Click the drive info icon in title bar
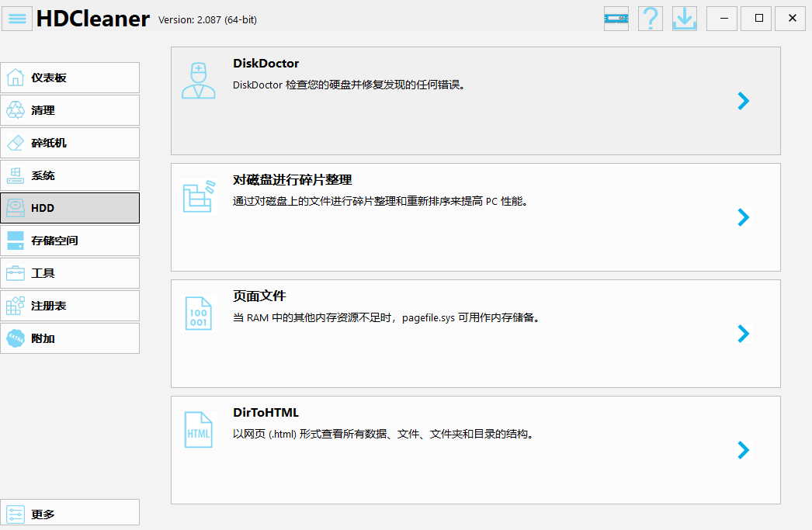The height and width of the screenshot is (530, 812). point(616,19)
